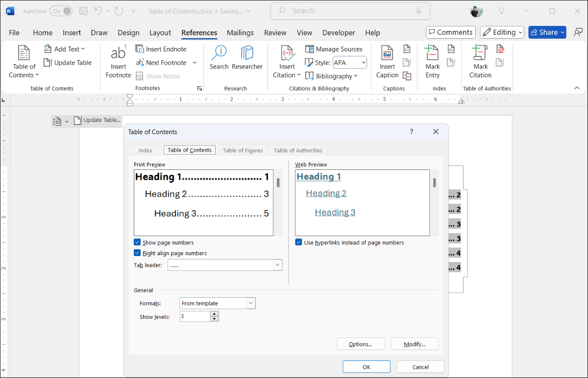
Task: Open Customize Quick Access Toolbar arrow
Action: (x=134, y=11)
